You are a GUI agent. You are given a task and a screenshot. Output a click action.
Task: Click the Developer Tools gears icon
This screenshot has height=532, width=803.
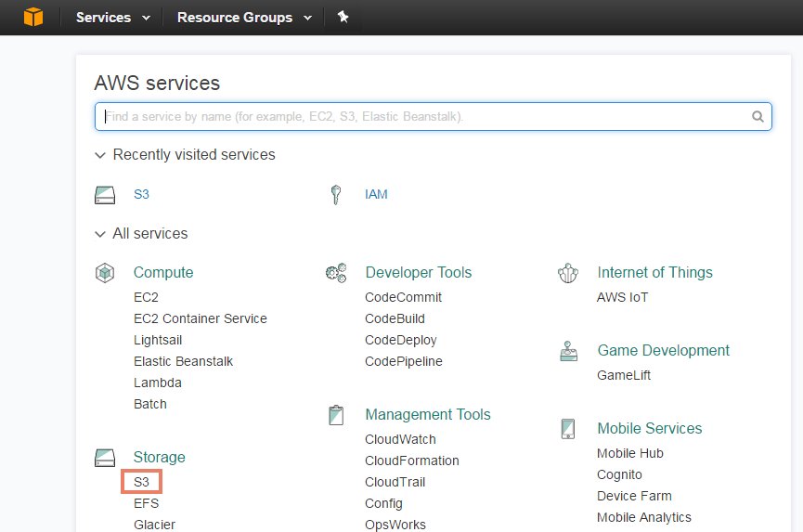(x=336, y=273)
